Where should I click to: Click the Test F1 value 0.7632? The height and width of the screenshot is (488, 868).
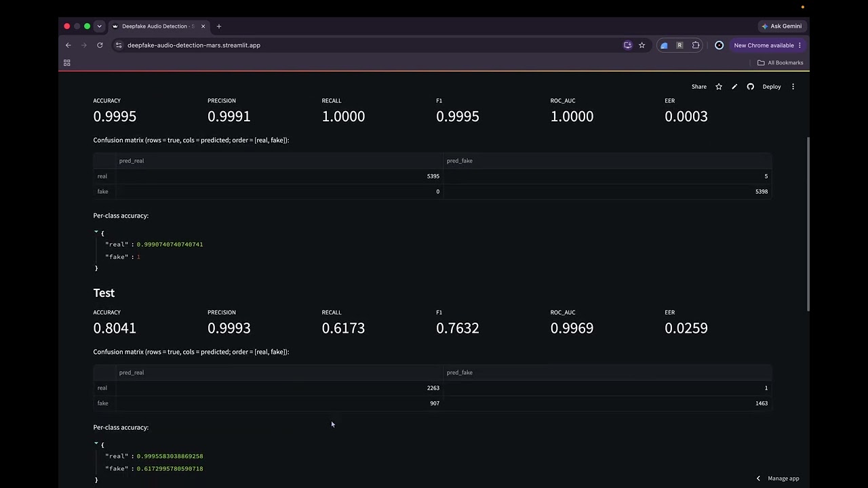(x=458, y=328)
